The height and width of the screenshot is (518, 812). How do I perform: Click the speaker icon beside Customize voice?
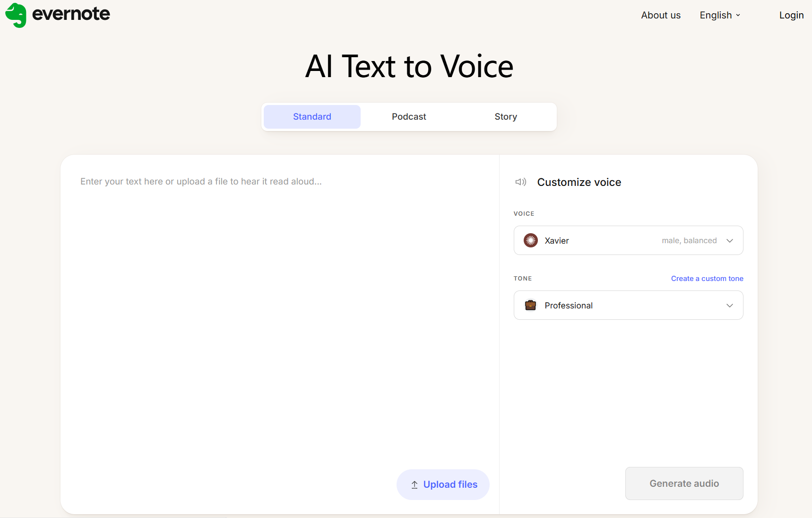click(520, 182)
